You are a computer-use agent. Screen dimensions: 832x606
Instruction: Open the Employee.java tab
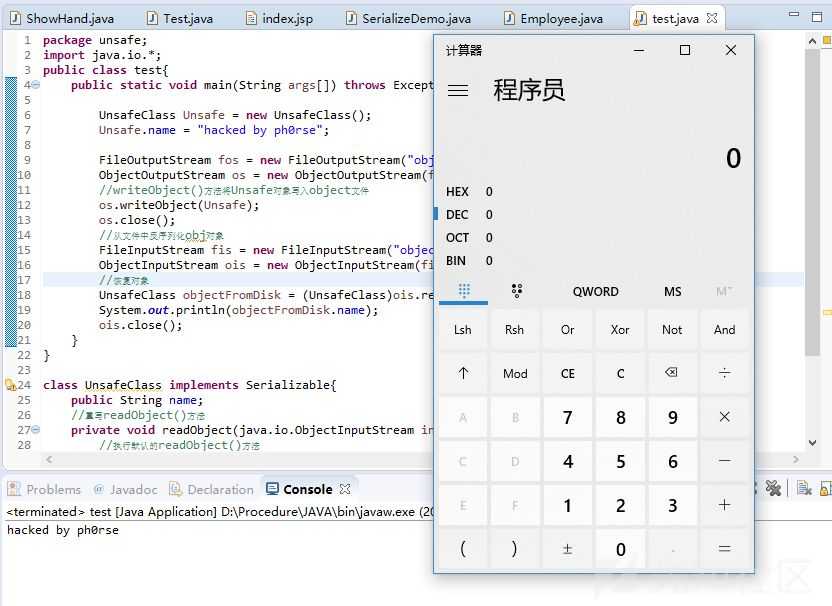pyautogui.click(x=554, y=19)
